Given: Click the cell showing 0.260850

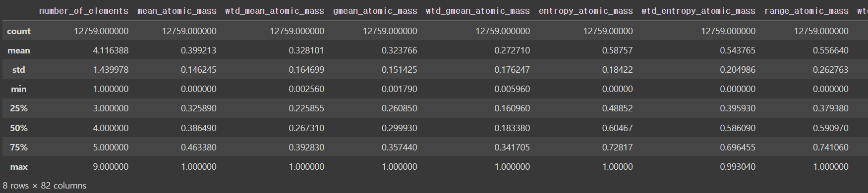Looking at the screenshot, I should tap(400, 108).
